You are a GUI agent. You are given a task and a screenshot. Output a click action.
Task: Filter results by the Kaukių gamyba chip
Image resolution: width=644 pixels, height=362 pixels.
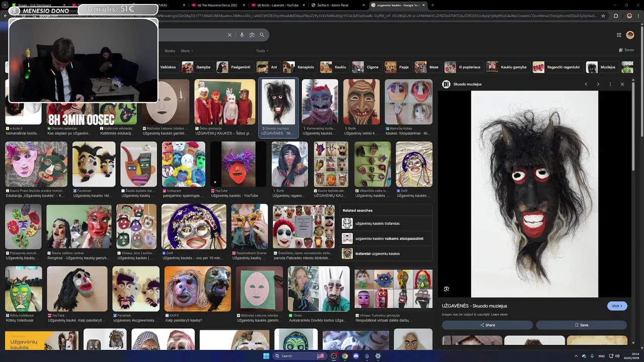[508, 67]
